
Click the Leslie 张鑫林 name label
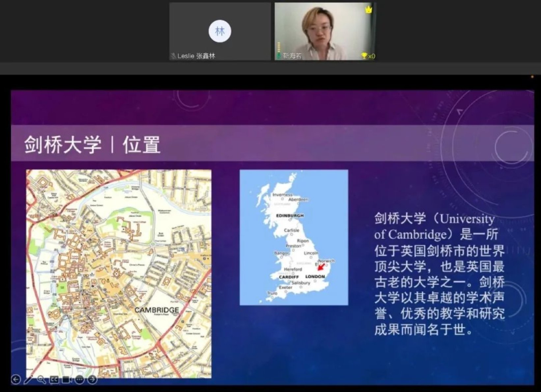pos(196,56)
